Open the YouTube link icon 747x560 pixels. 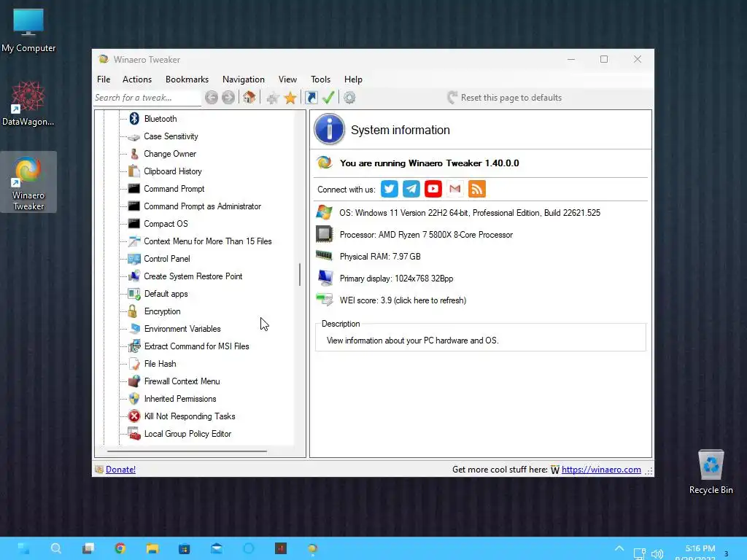[433, 189]
